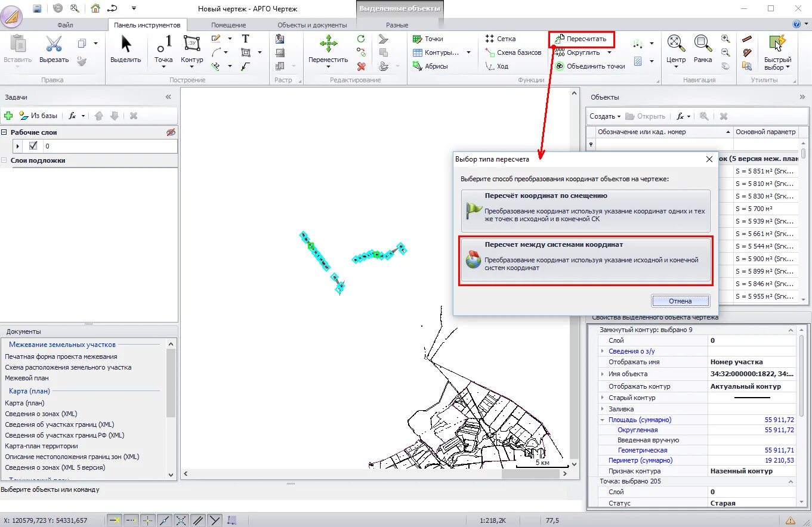The image size is (812, 527).
Task: Click the green rotate icon in Редактирование
Action: (x=361, y=39)
